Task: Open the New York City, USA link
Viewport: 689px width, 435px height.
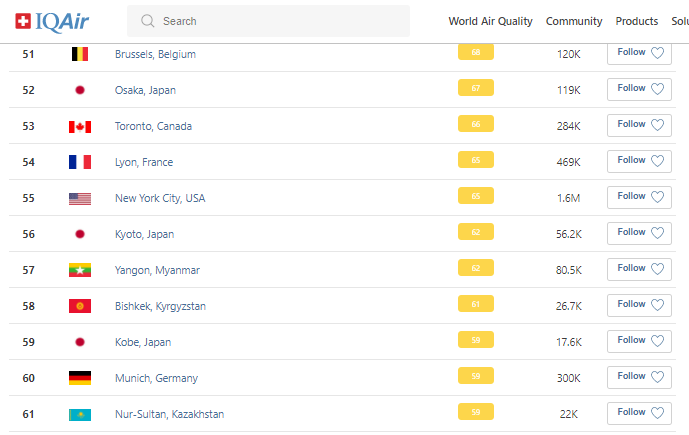Action: click(160, 198)
